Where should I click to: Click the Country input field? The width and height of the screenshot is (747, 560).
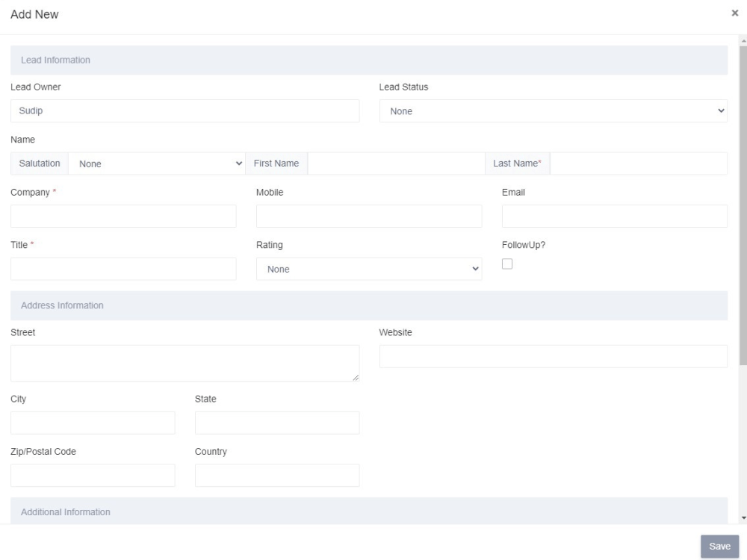(276, 474)
